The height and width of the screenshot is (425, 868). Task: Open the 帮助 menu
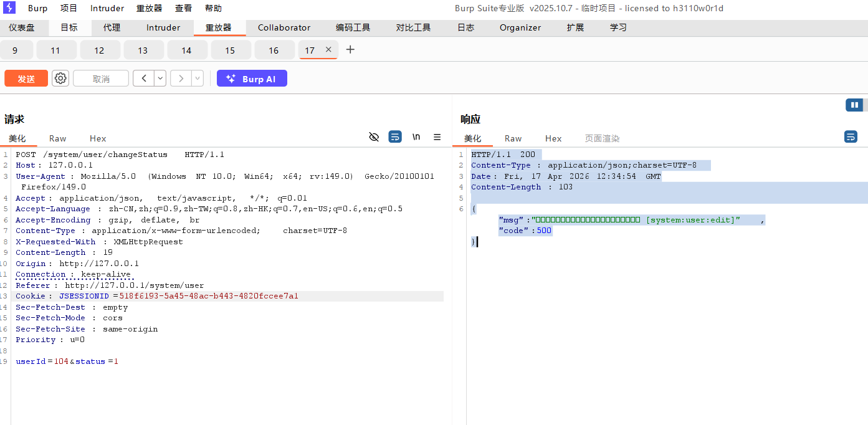tap(213, 8)
